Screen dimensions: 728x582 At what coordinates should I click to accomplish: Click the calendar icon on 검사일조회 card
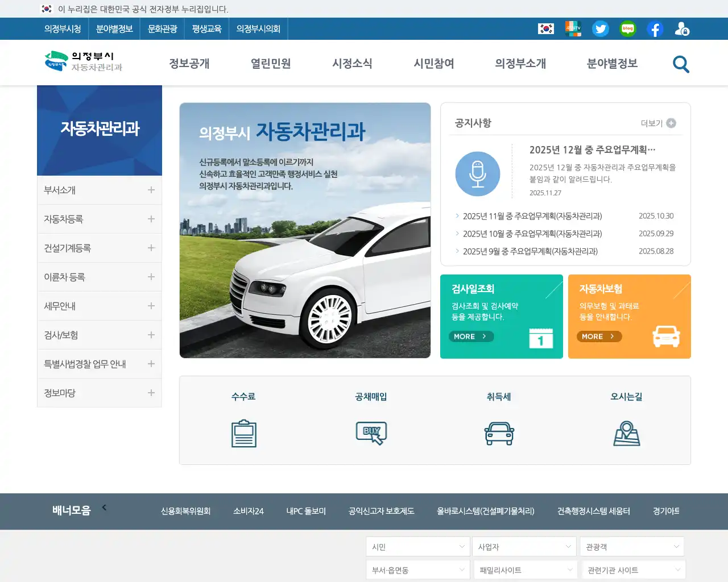tap(540, 338)
